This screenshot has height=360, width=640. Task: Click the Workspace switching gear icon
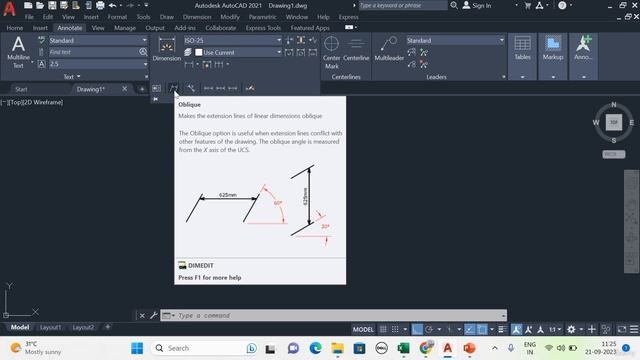coord(571,329)
